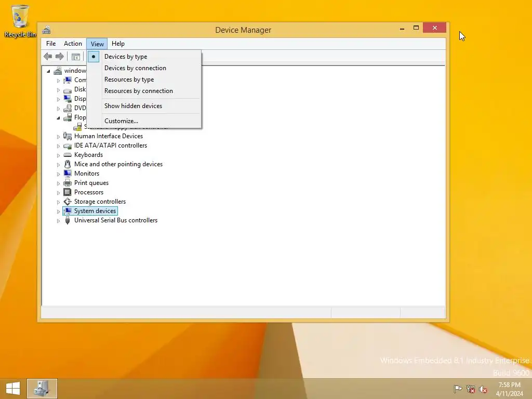Select the Print queues label
Screen dimensions: 532x399
[x=91, y=183]
